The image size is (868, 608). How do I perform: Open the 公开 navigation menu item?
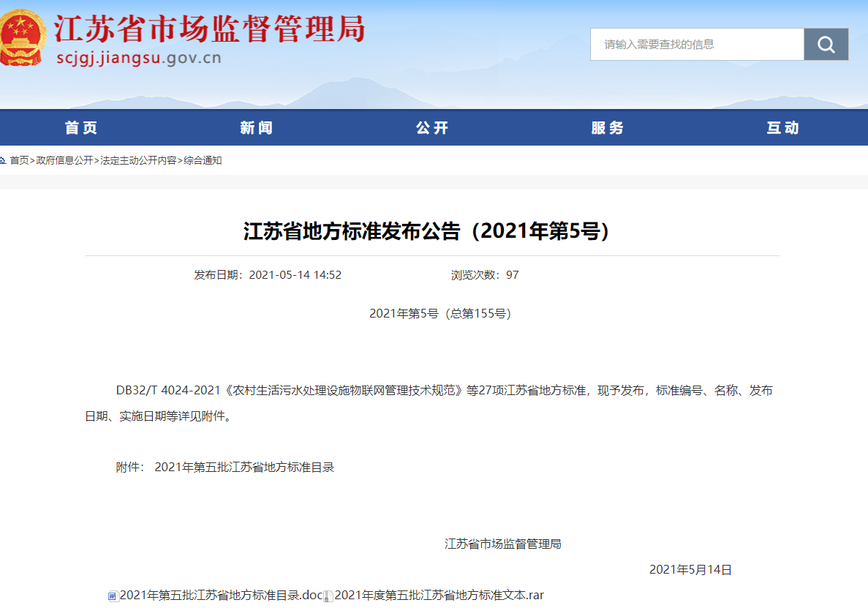(432, 128)
